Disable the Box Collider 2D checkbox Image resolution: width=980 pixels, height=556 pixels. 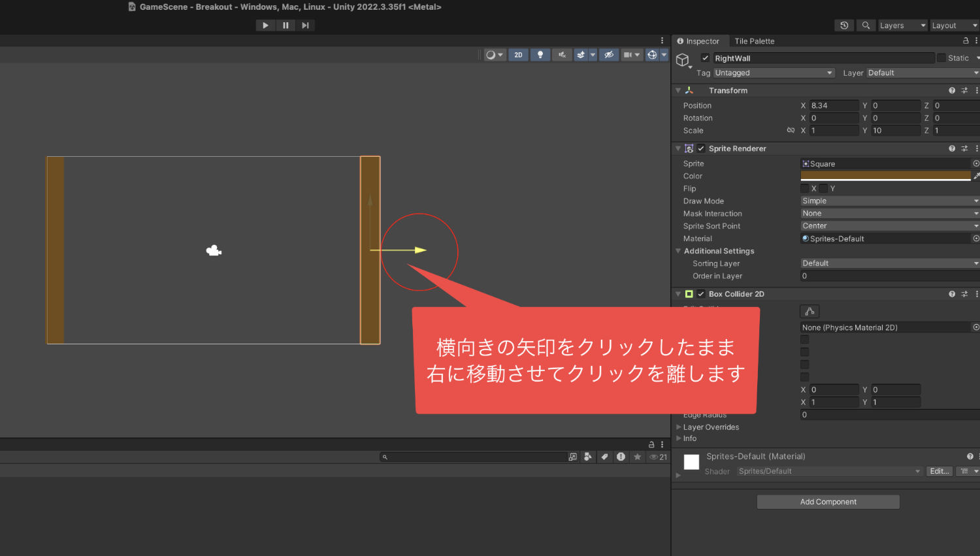(701, 294)
